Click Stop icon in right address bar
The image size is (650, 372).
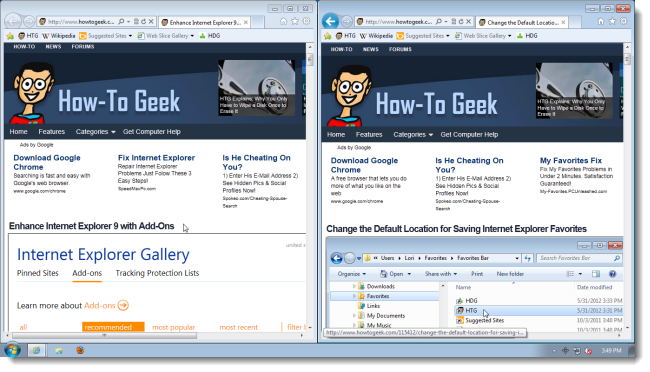(468, 22)
